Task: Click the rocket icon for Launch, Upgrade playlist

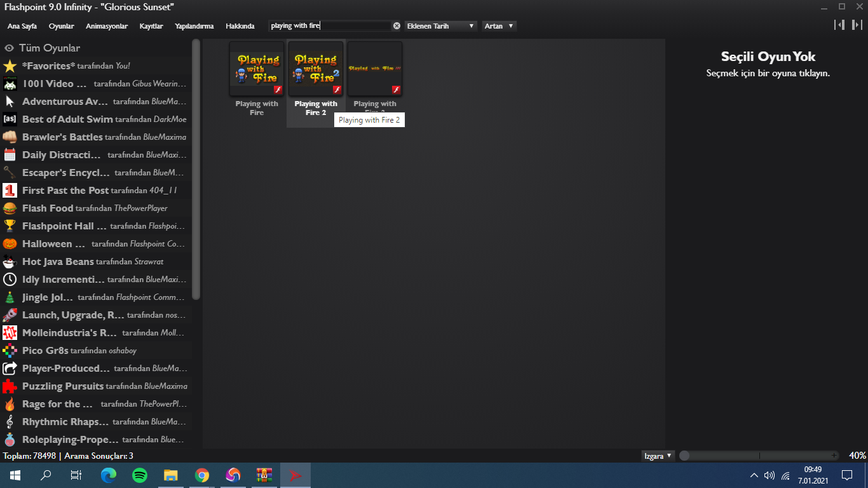Action: [10, 315]
